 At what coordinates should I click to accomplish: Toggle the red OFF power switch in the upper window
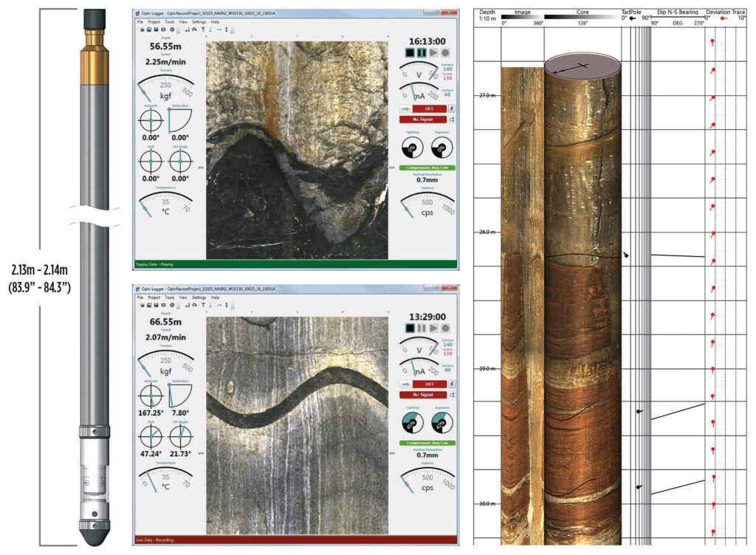(x=429, y=108)
